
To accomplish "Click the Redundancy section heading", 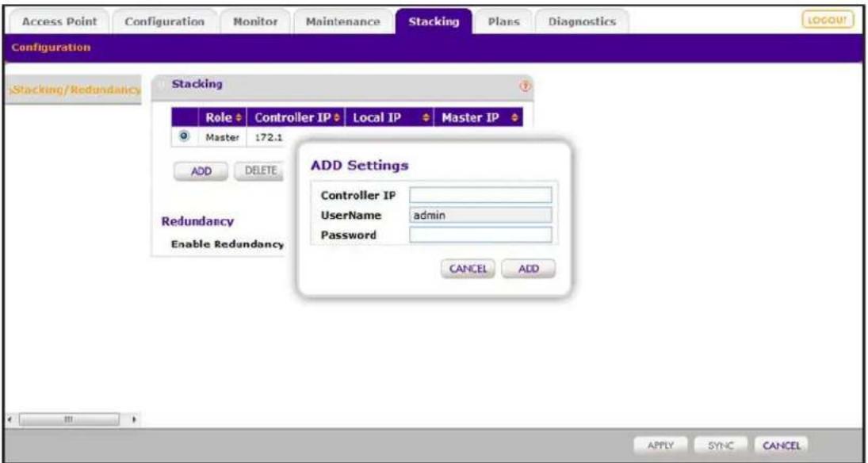I will (197, 221).
